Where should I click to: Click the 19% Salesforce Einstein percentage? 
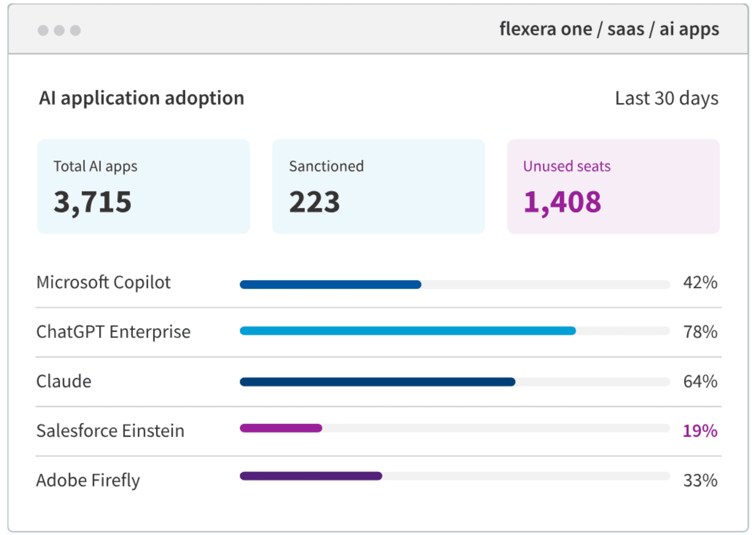[x=700, y=431]
